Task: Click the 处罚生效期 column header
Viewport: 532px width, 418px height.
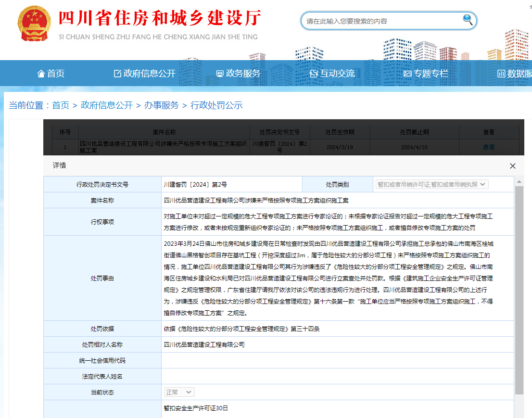Action: pos(340,132)
